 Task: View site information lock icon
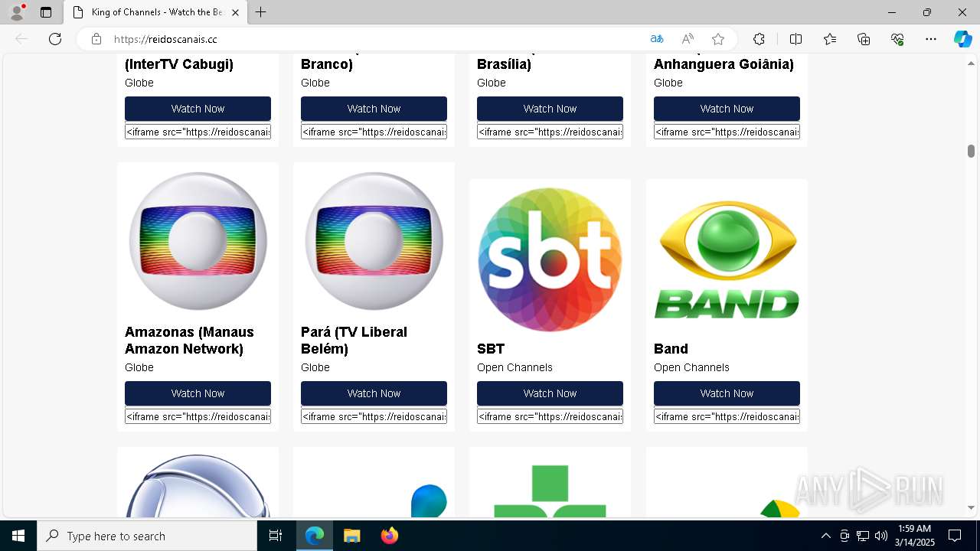click(x=96, y=39)
